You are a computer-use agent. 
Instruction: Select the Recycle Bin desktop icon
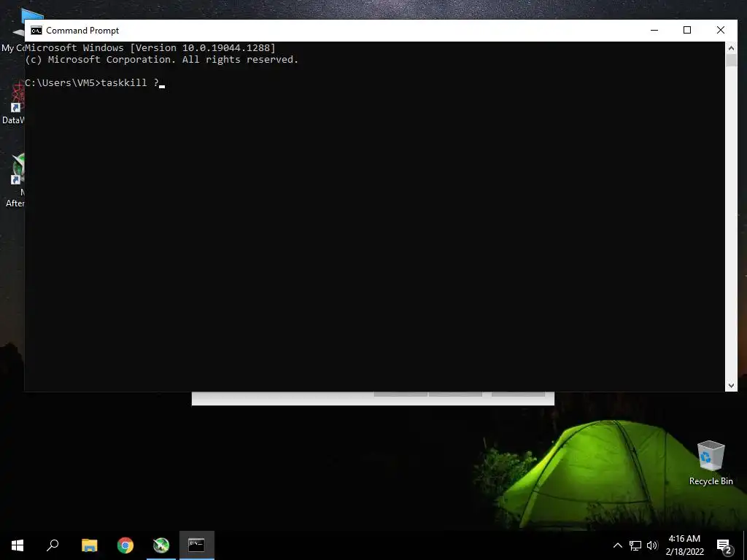pyautogui.click(x=711, y=463)
